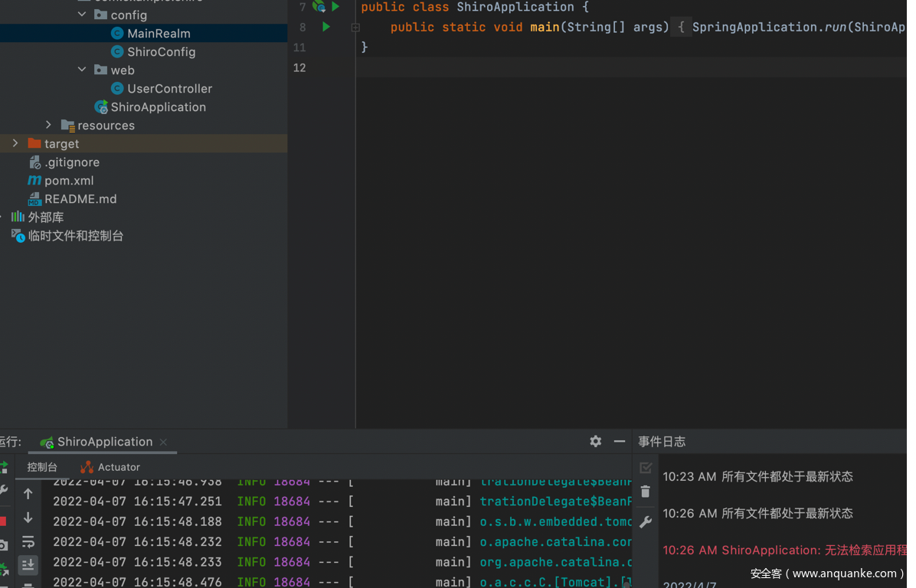Open the red ShiroApplication error log entry
Screen dimensions: 916x588
[x=784, y=550]
